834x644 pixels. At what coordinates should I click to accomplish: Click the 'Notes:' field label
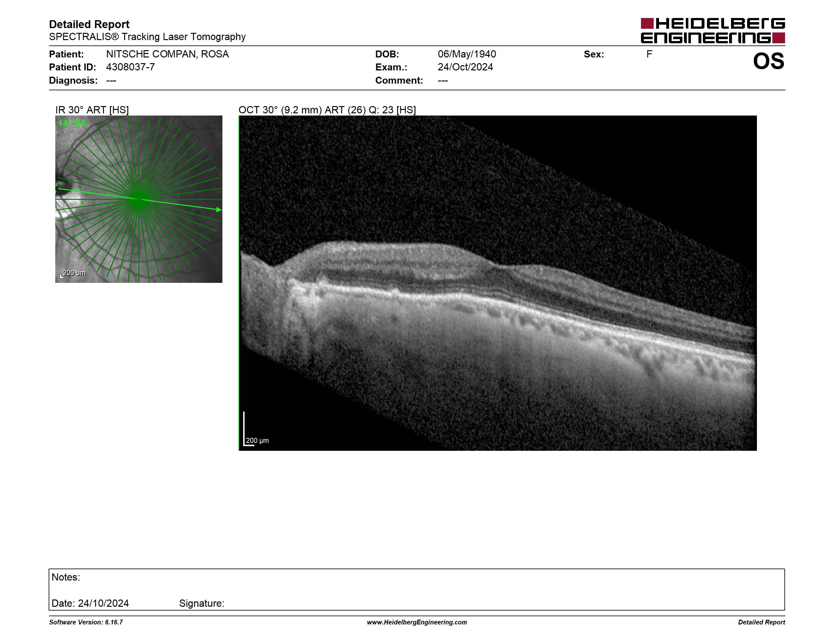66,577
